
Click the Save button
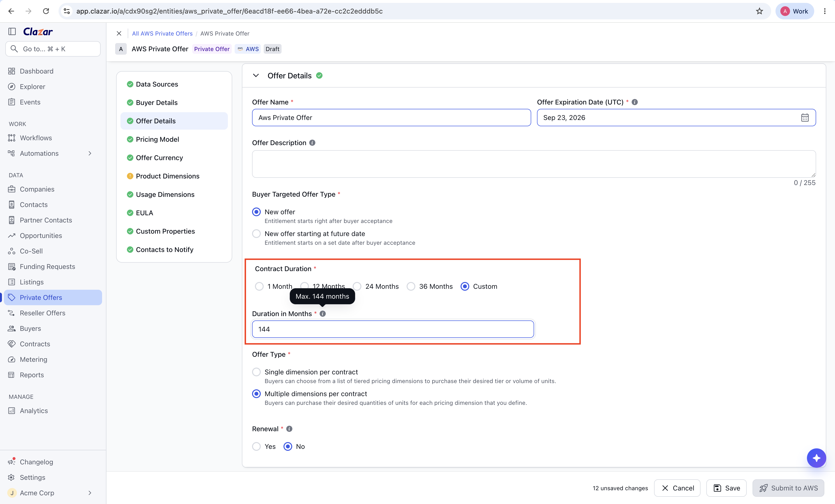726,488
